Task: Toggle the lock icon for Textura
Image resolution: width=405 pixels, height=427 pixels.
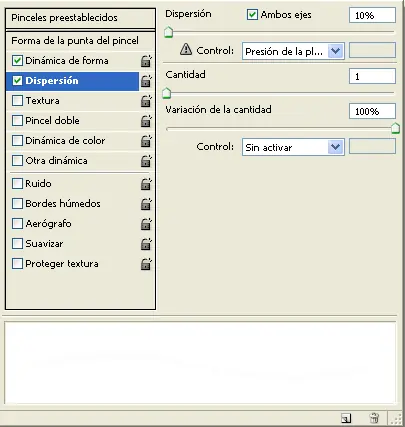Action: pyautogui.click(x=146, y=101)
